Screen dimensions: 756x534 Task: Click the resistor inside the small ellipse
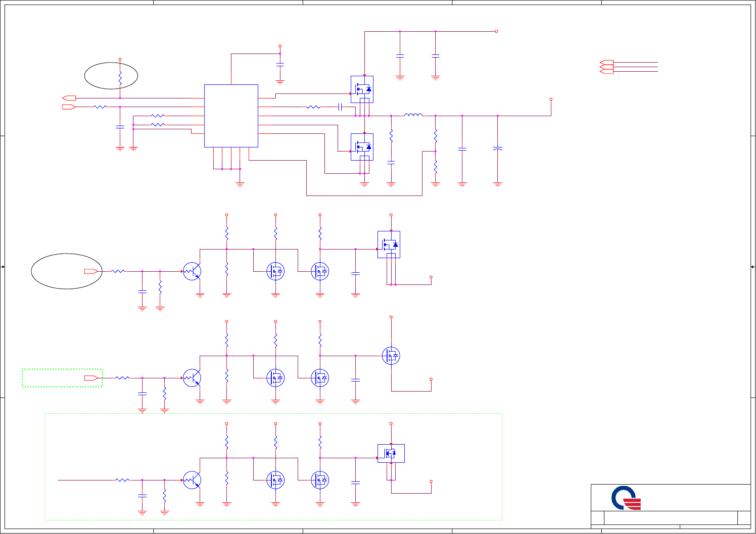coord(120,78)
